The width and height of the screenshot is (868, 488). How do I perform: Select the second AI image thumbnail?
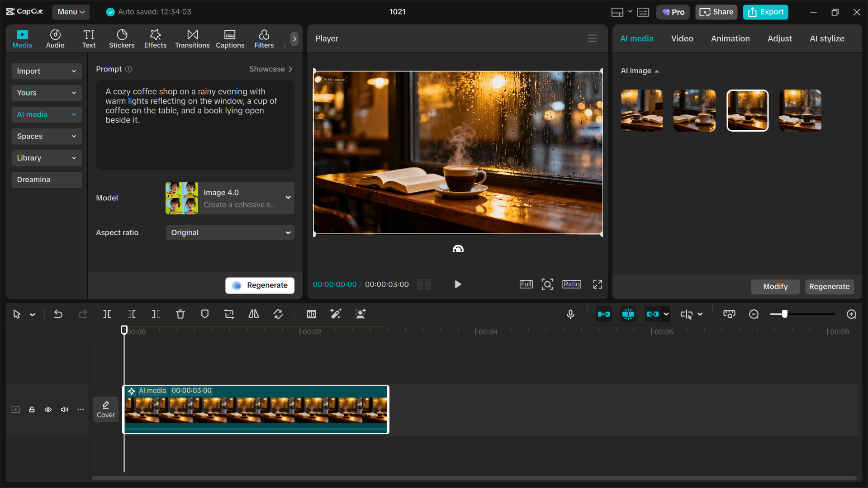694,110
